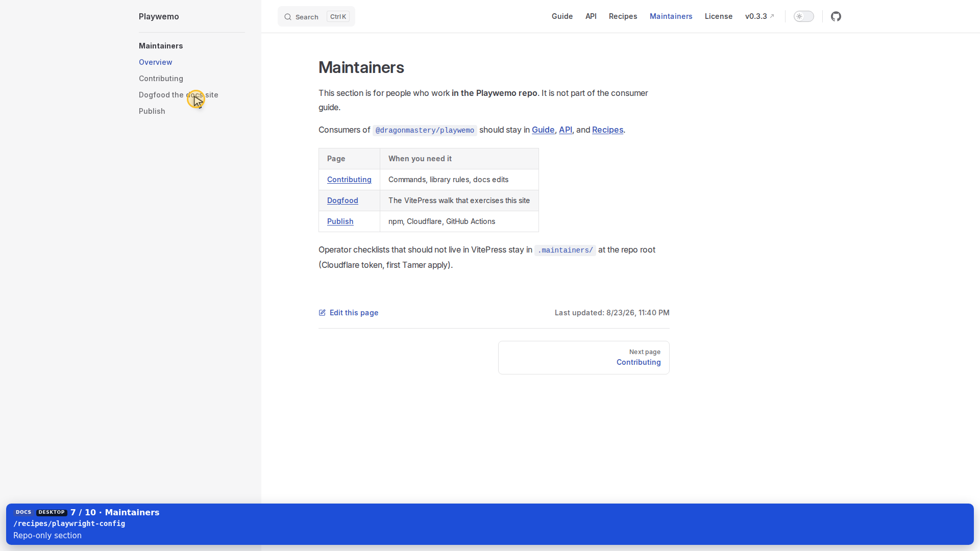Go to Recipes in the top navigation

click(623, 16)
